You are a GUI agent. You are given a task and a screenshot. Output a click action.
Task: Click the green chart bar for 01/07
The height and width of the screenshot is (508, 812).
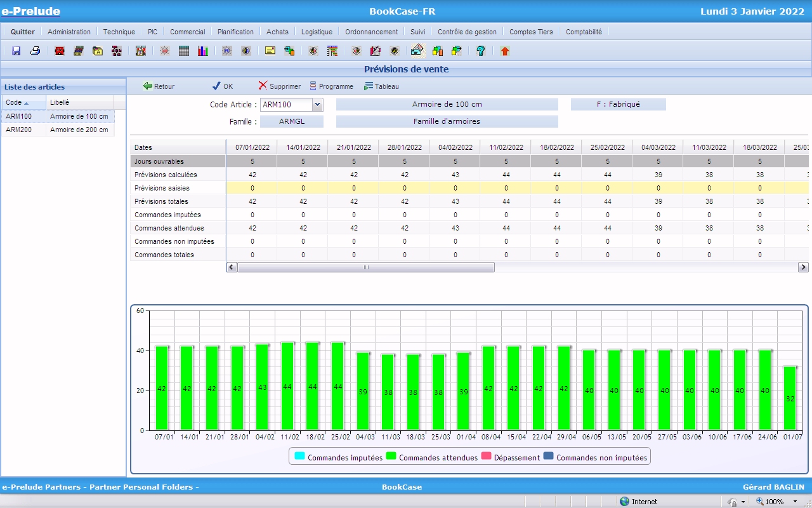point(790,398)
